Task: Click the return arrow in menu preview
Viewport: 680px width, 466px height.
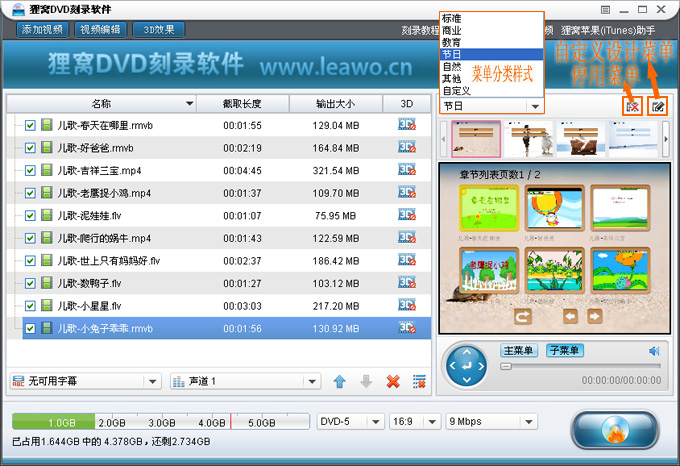Action: click(x=523, y=316)
